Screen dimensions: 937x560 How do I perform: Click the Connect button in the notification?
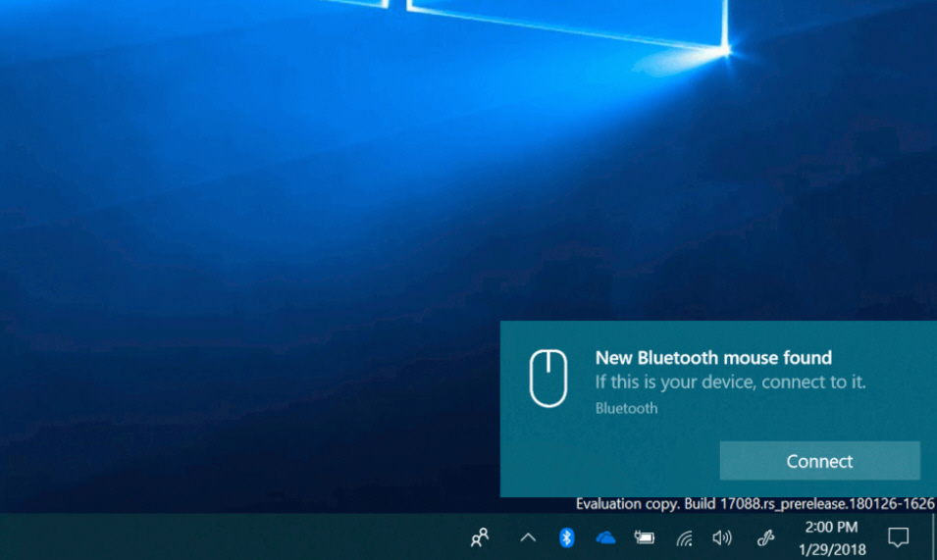point(820,461)
